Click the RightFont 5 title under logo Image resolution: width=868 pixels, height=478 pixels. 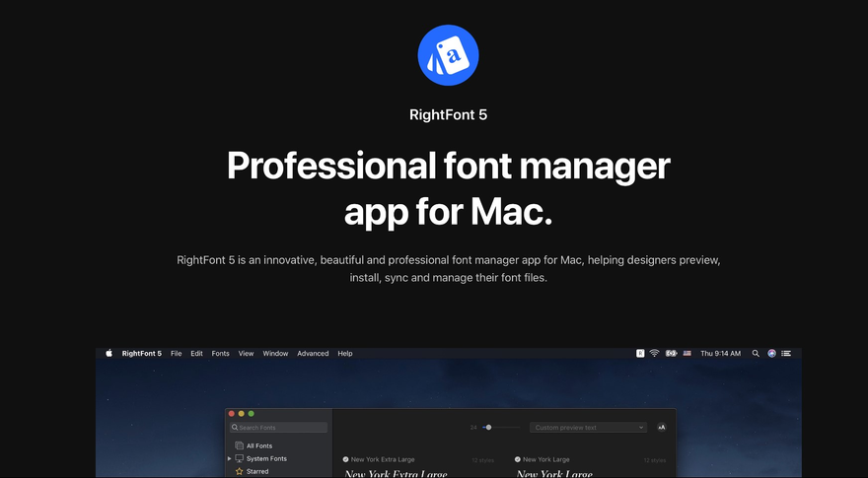448,114
